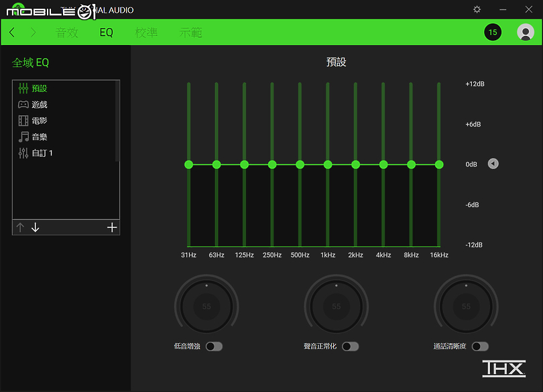The width and height of the screenshot is (543, 392).
Task: Switch to the EQ tab
Action: coord(107,33)
